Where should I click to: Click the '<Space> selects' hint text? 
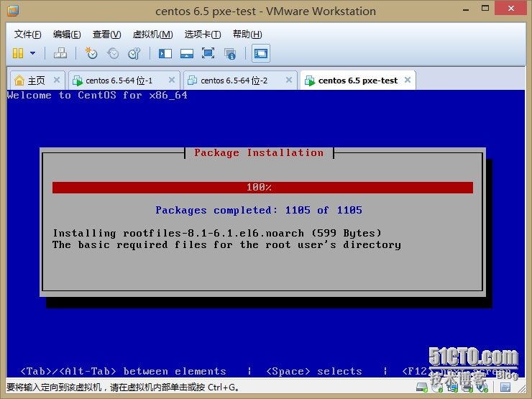[x=314, y=371]
